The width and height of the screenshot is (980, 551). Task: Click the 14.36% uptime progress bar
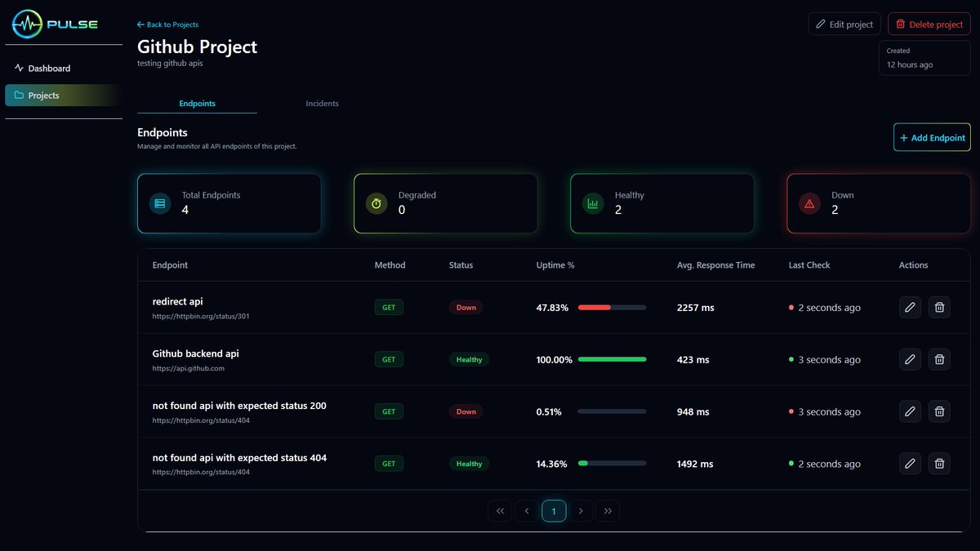pos(612,464)
